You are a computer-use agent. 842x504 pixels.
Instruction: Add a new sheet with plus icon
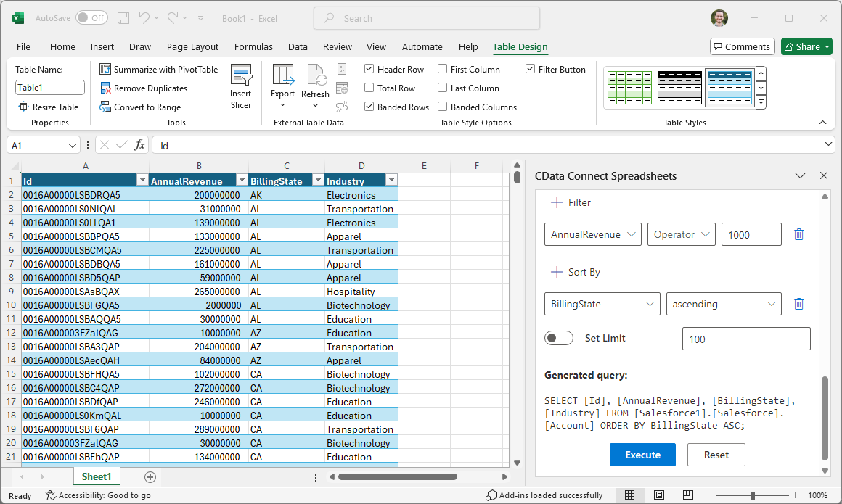coord(150,476)
